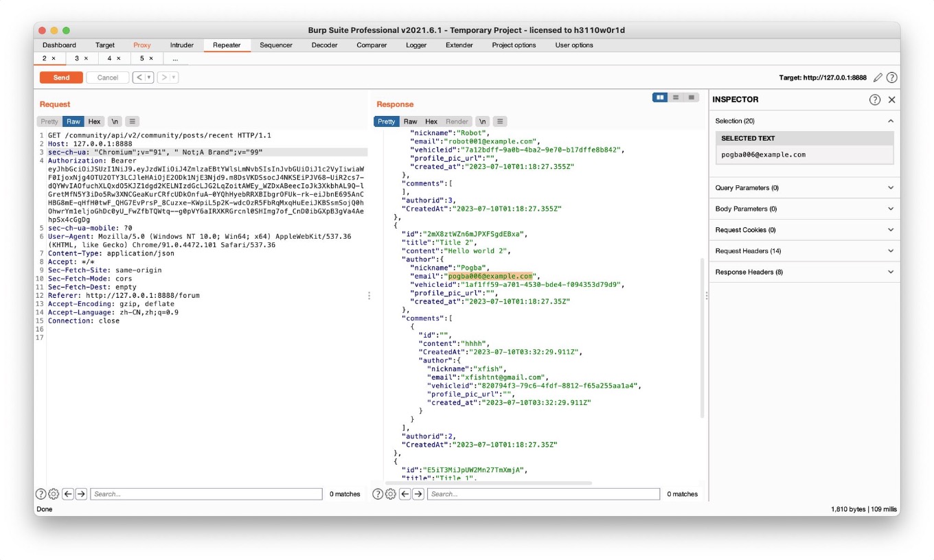Image resolution: width=934 pixels, height=560 pixels.
Task: Switch to User options tab
Action: pos(574,45)
